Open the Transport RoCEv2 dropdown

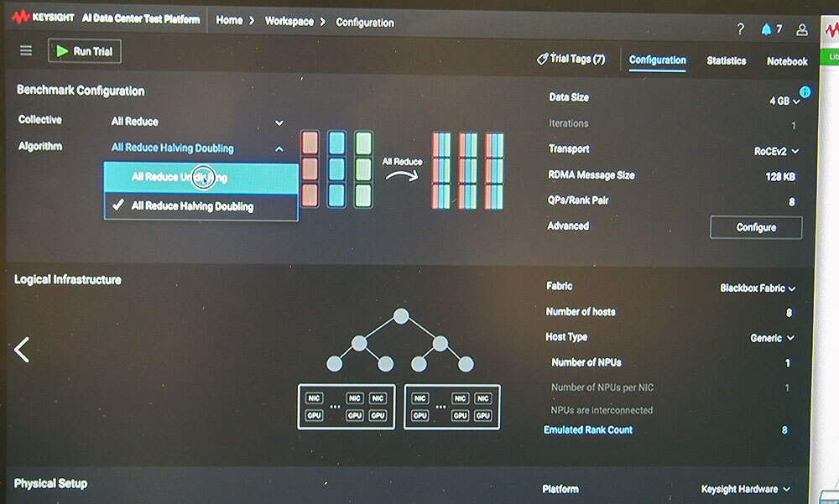click(x=776, y=152)
